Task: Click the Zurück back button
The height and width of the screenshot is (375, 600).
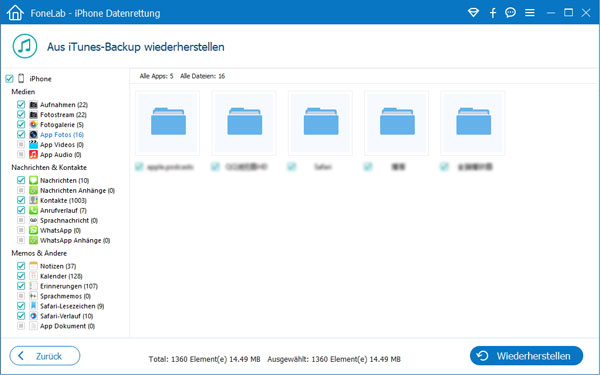Action: tap(45, 356)
